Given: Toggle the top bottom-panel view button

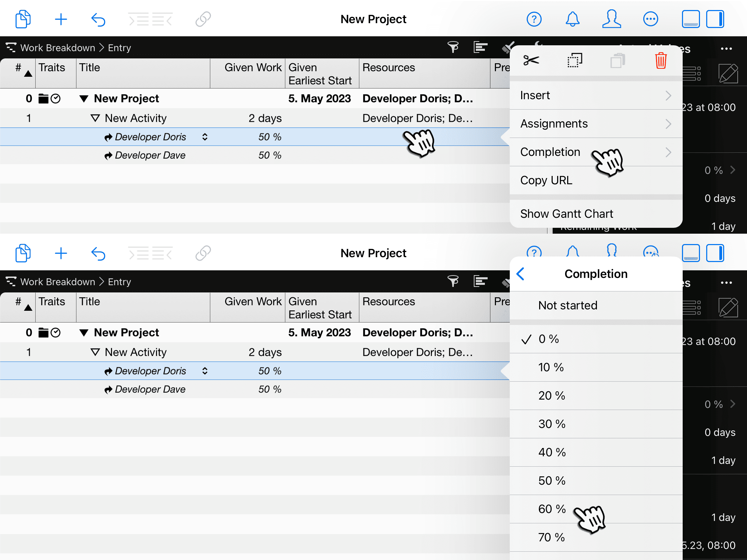Looking at the screenshot, I should click(x=691, y=19).
